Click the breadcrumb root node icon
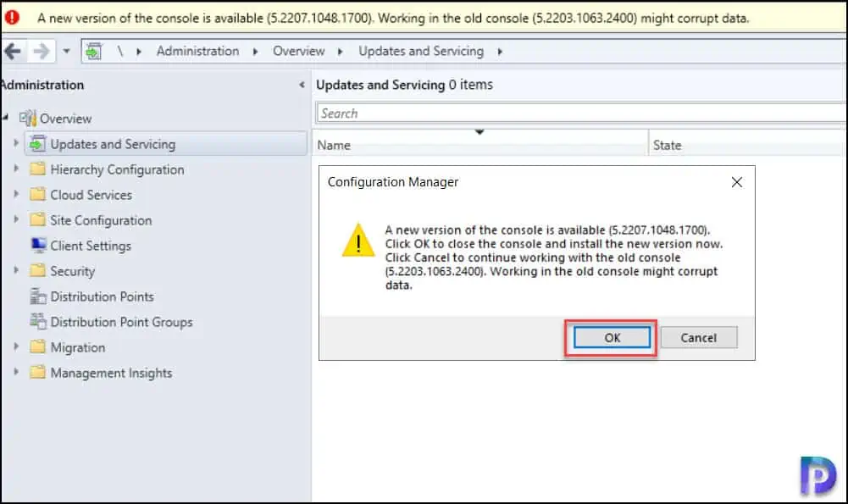The image size is (848, 504). click(93, 52)
